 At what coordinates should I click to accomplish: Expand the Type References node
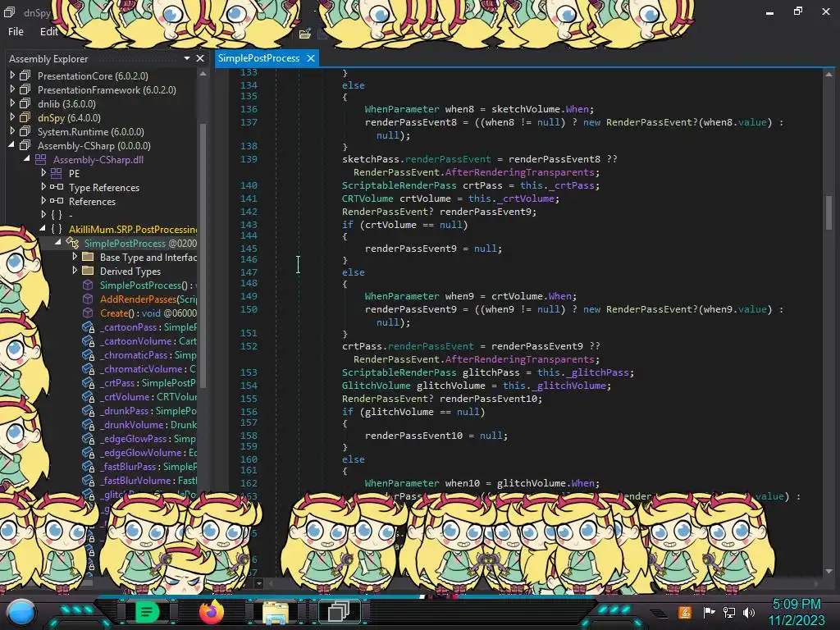point(43,187)
